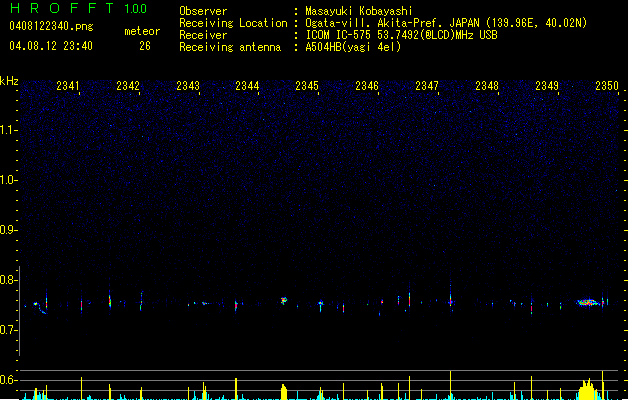This screenshot has width=629, height=400.
Task: Click time marker 2341
Action: 68,86
